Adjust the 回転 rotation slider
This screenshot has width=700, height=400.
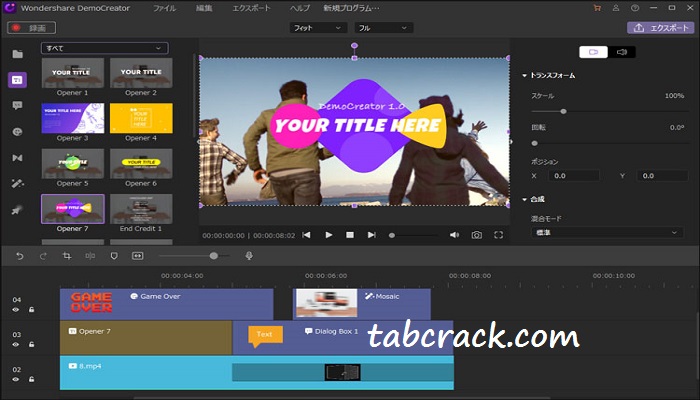point(534,143)
